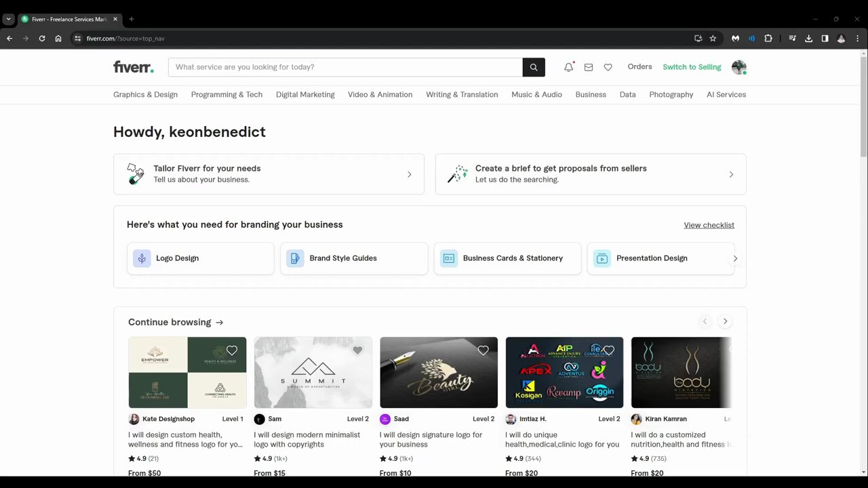Open a new browser tab
Viewport: 868px width, 488px height.
click(132, 19)
